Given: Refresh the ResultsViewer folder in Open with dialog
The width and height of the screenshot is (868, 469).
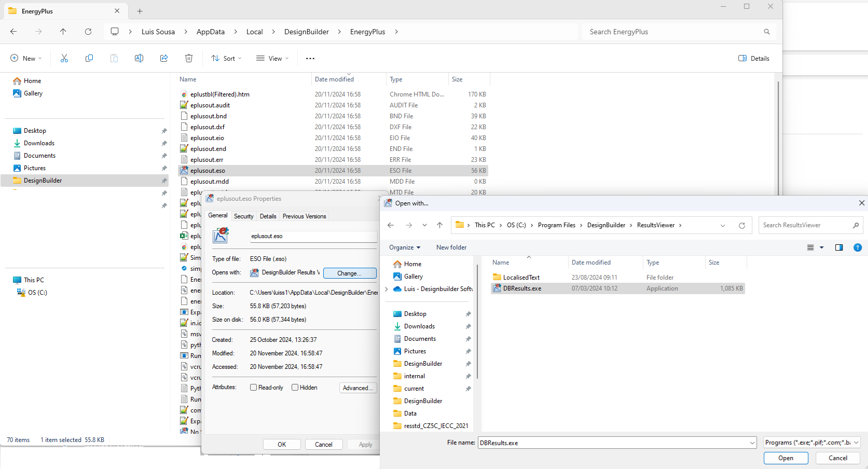Looking at the screenshot, I should pos(742,225).
